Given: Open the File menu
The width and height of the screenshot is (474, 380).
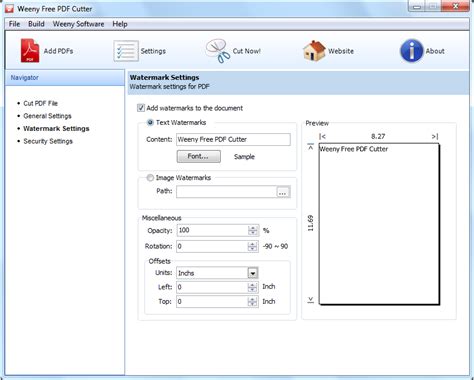Looking at the screenshot, I should point(14,24).
